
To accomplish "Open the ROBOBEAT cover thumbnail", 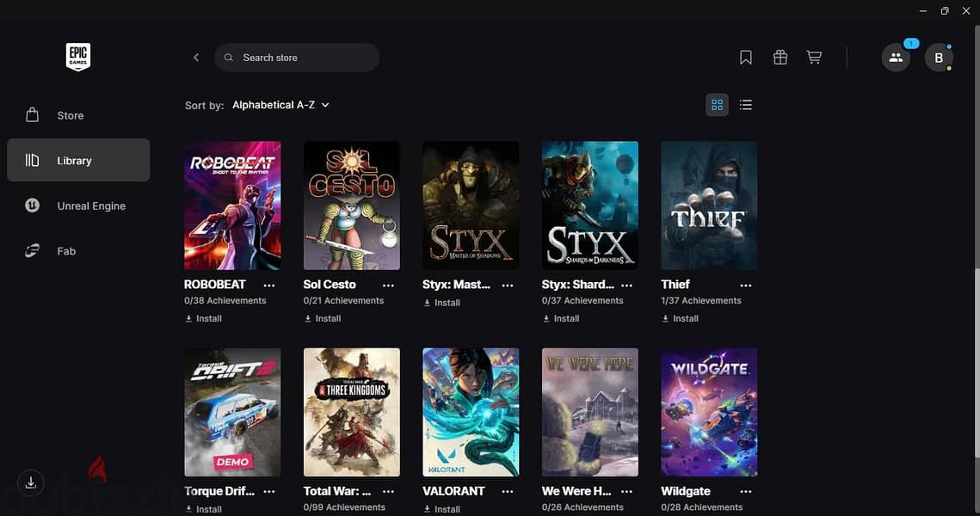I will tap(232, 206).
